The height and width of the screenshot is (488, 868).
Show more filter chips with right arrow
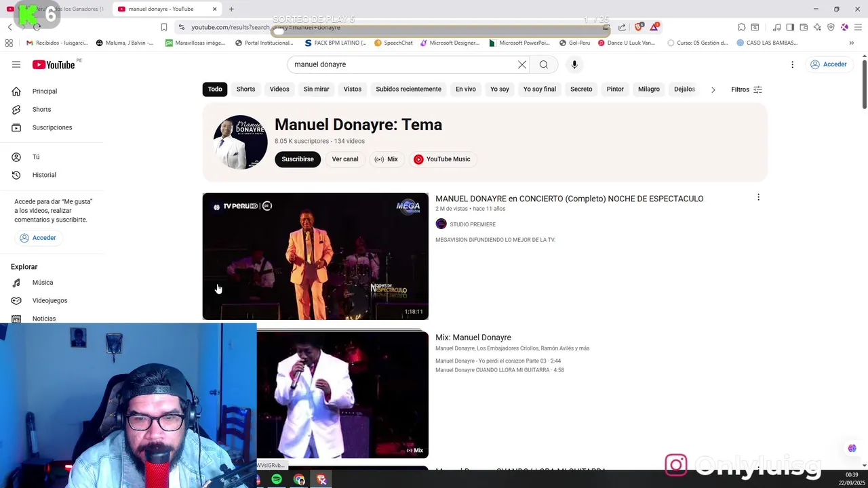coord(713,89)
